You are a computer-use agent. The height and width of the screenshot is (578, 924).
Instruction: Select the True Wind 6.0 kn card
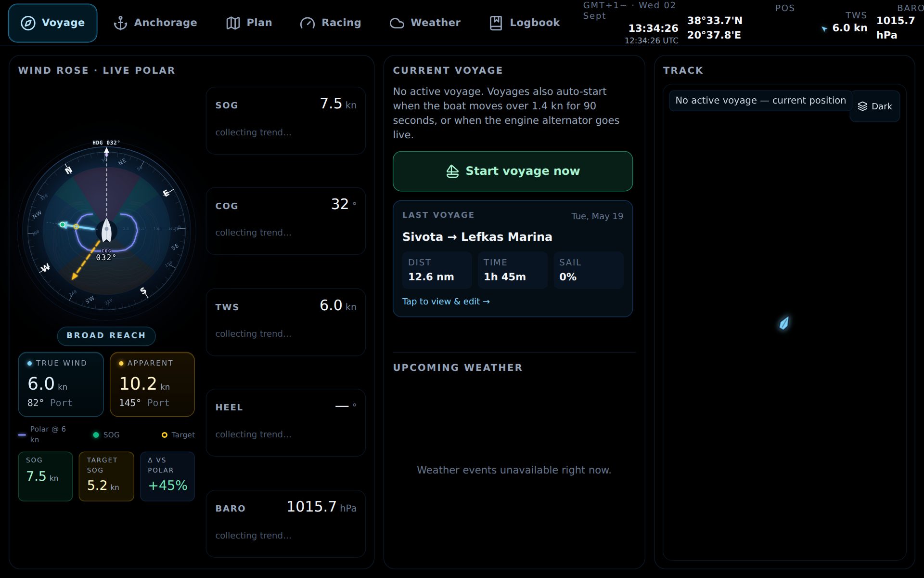tap(61, 384)
